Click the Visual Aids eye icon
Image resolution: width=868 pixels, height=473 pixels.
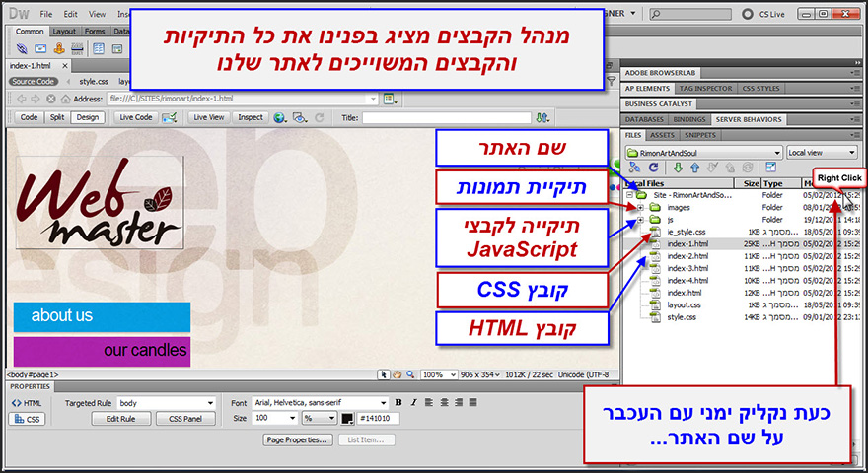pyautogui.click(x=300, y=117)
